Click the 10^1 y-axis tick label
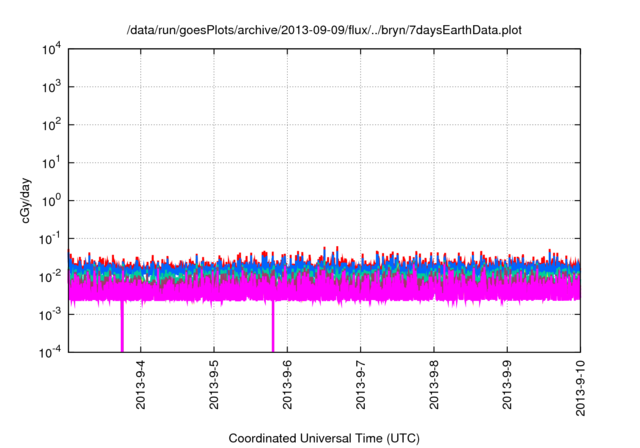Image resolution: width=640 pixels, height=448 pixels. [51, 162]
